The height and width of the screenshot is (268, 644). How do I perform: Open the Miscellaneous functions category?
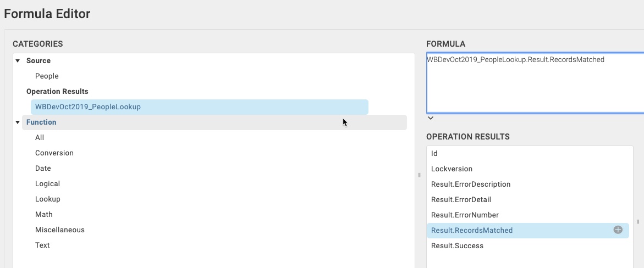(x=60, y=230)
